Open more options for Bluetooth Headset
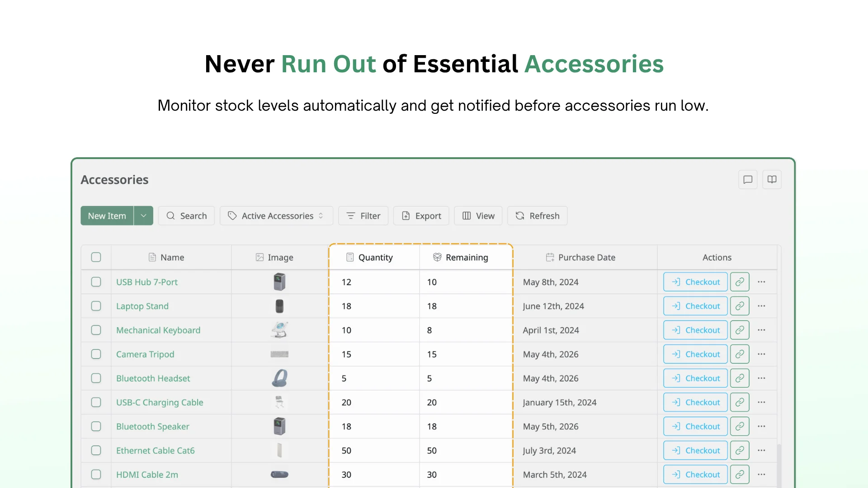 pos(761,378)
